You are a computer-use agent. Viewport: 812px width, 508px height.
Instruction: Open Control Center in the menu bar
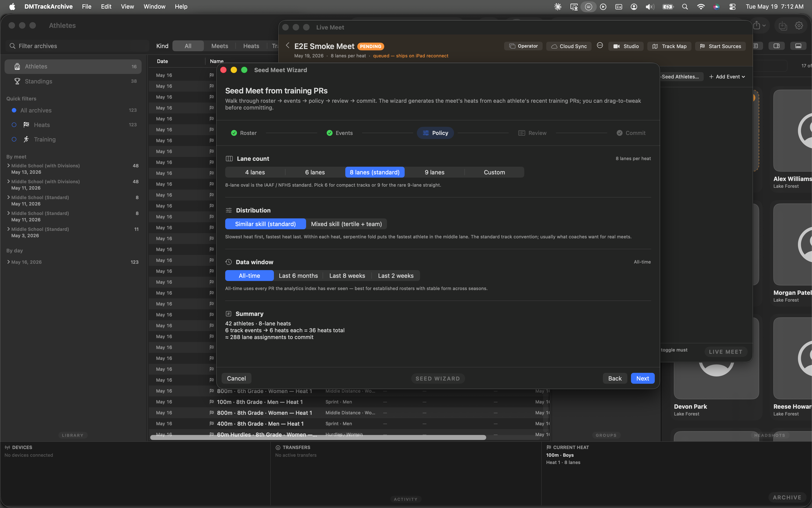732,7
